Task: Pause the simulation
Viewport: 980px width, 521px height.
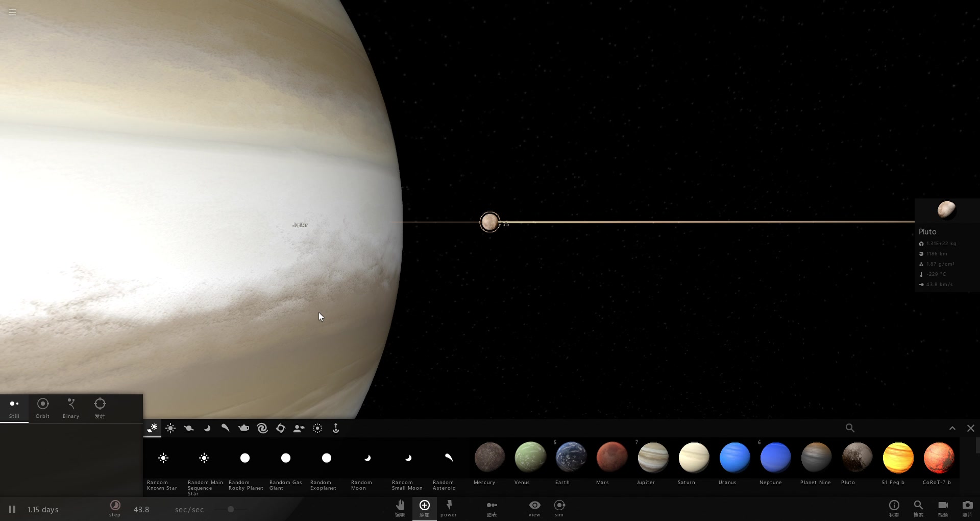Action: coord(12,509)
